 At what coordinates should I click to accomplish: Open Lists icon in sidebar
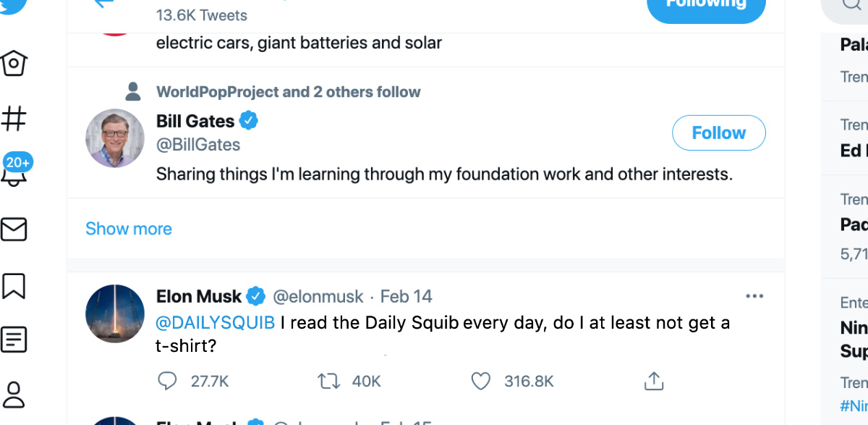14,338
